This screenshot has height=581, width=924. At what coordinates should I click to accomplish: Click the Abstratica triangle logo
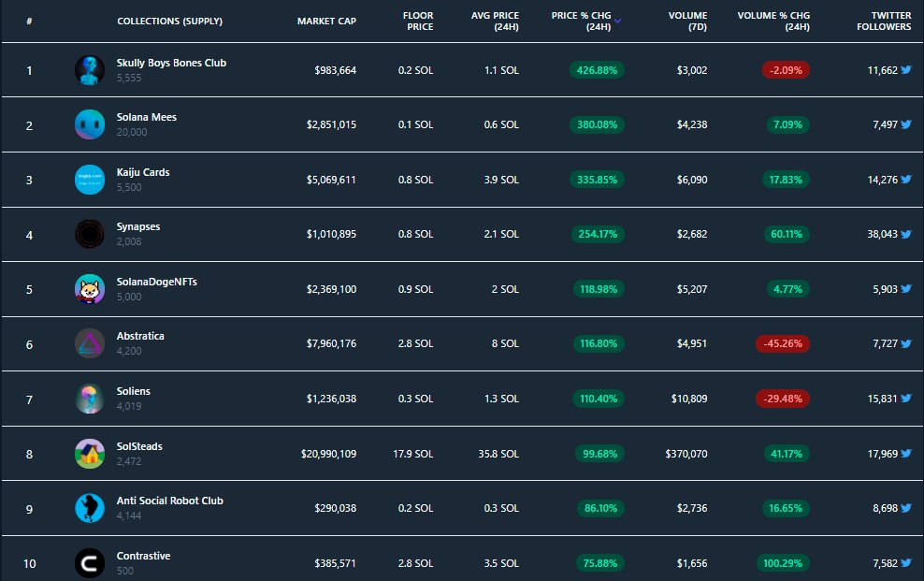tap(89, 342)
